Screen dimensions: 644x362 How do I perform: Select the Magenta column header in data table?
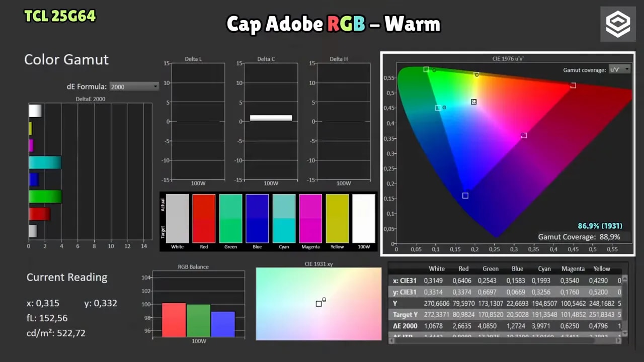coord(573,269)
